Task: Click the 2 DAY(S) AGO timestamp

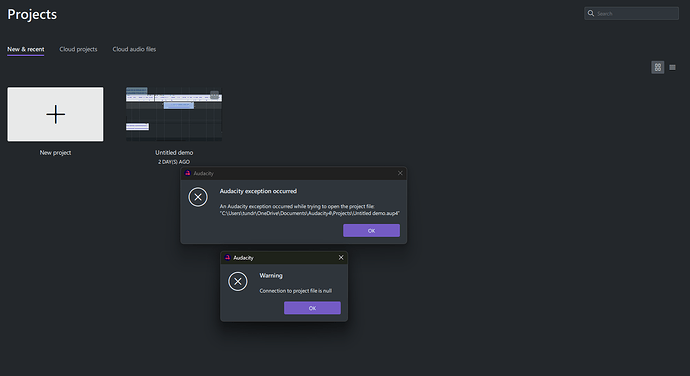Action: click(x=174, y=162)
